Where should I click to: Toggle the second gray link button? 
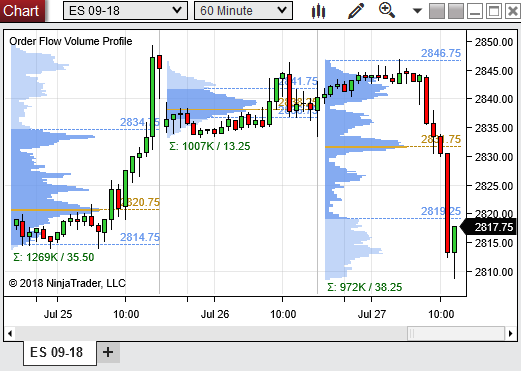pos(456,11)
